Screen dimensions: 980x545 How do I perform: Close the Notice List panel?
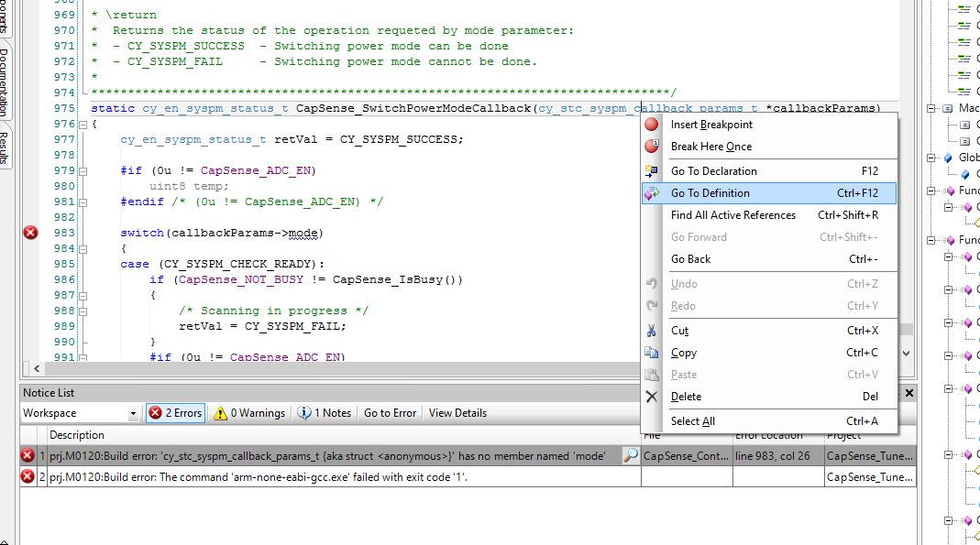909,393
